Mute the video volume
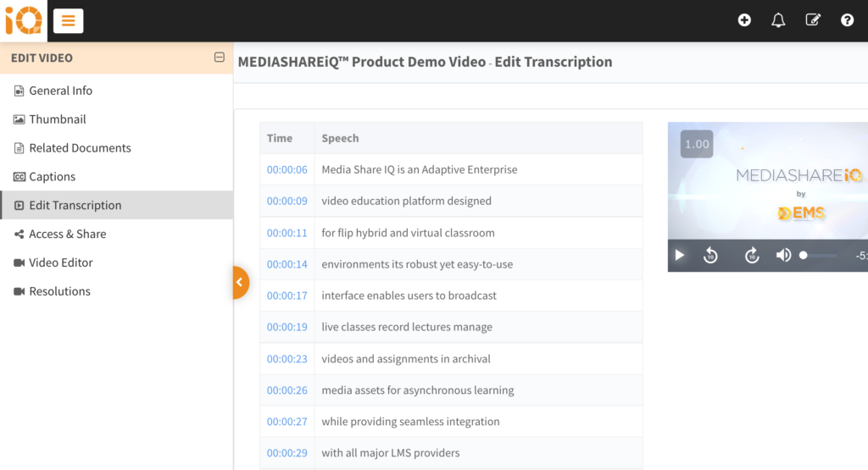868x470 pixels. pyautogui.click(x=783, y=256)
